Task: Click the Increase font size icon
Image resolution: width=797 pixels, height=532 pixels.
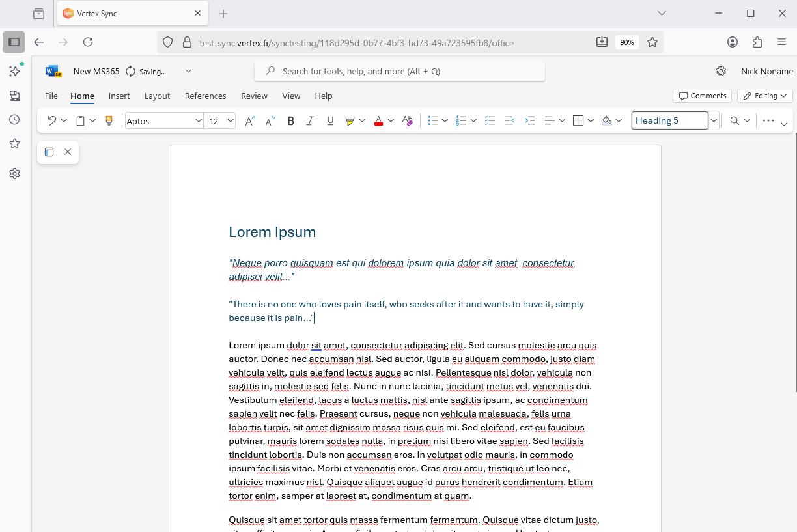Action: click(x=249, y=120)
